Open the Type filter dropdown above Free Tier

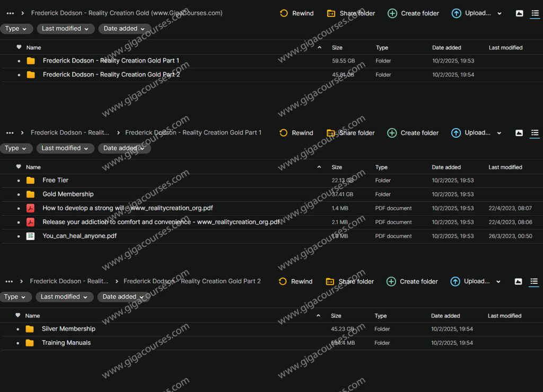click(16, 148)
